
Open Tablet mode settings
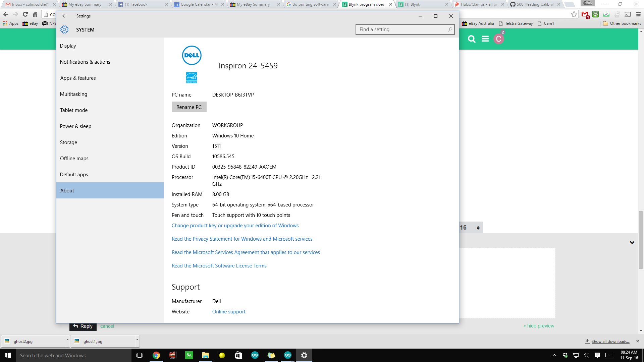(110, 110)
